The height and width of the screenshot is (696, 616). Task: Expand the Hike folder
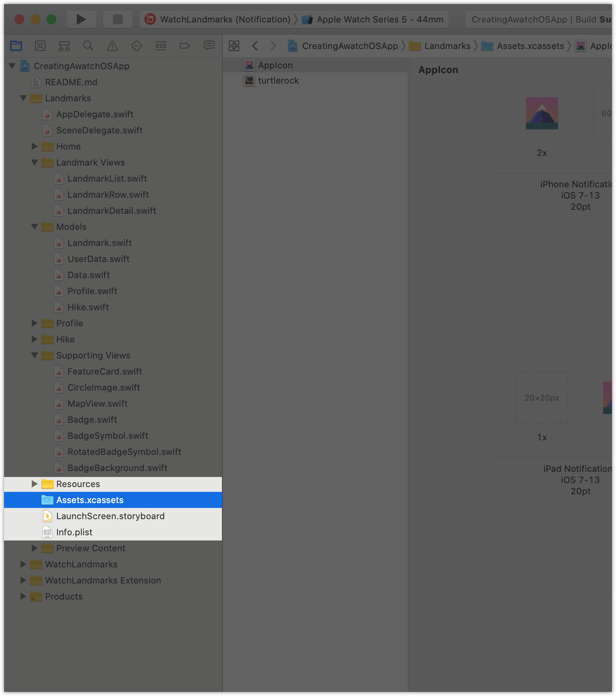(x=35, y=339)
